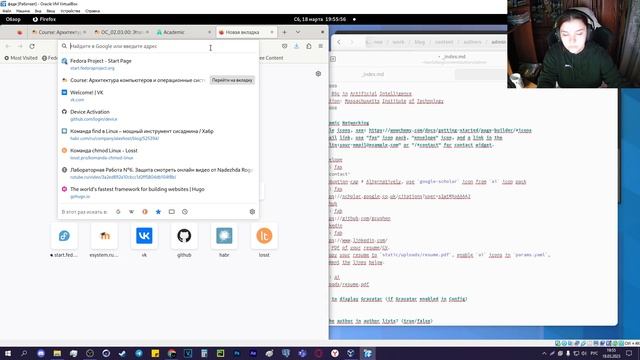
Task: Choose the Команда find в Linux suggestion
Action: [158, 135]
